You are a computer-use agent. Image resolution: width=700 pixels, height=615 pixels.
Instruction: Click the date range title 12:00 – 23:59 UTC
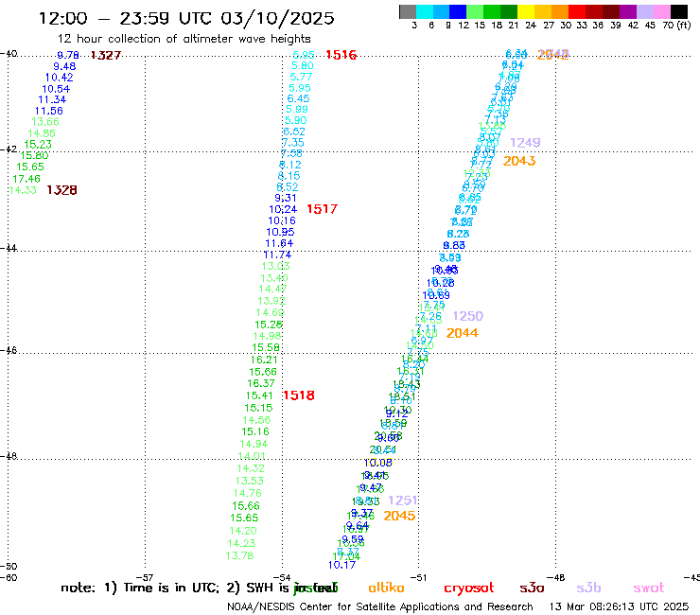(x=186, y=18)
